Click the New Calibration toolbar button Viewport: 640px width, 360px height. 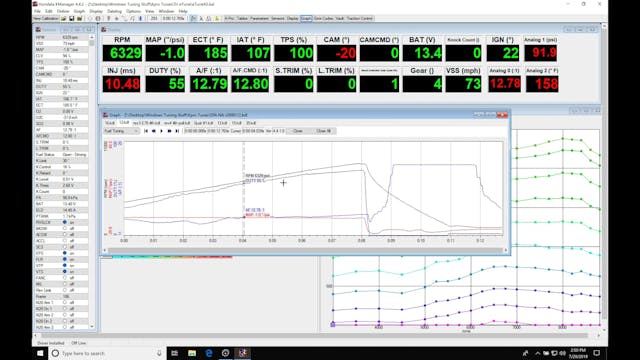tap(46, 18)
